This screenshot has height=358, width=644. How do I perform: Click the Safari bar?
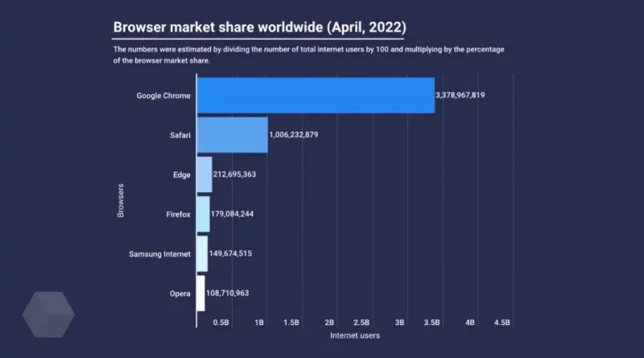click(233, 135)
